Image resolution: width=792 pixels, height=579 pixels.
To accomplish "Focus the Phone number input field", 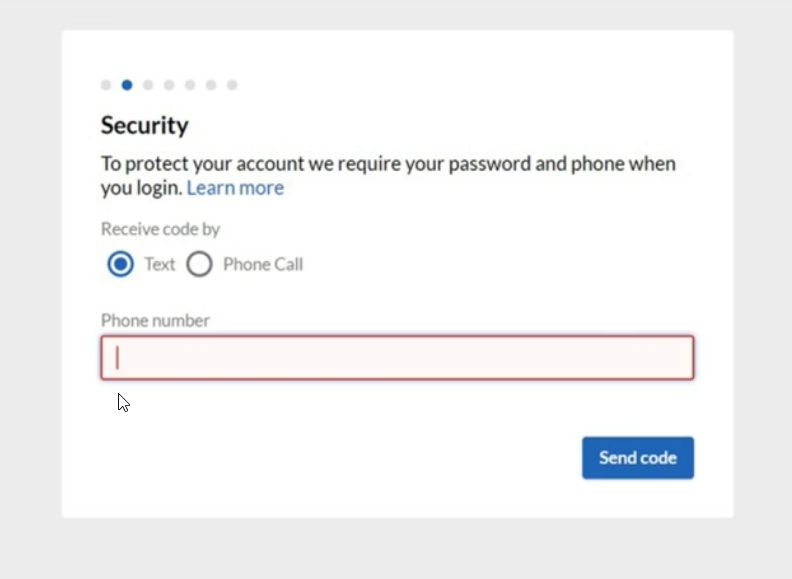I will (397, 358).
